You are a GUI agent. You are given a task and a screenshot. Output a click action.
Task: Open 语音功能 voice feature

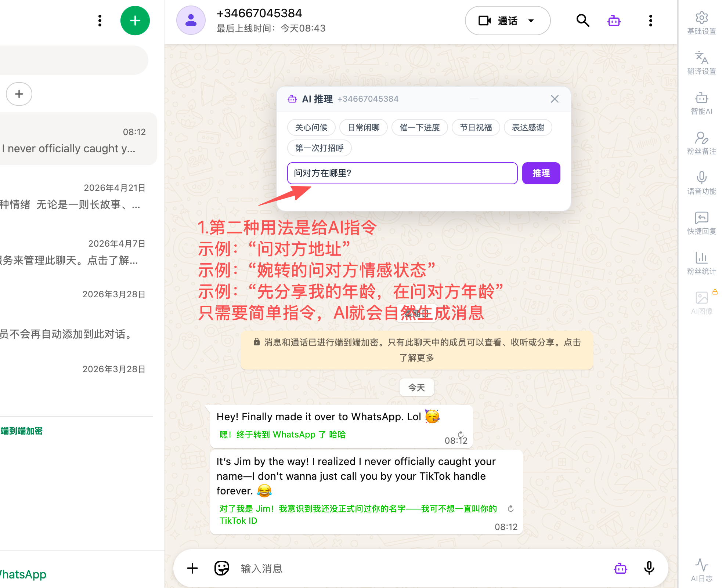[x=701, y=183]
